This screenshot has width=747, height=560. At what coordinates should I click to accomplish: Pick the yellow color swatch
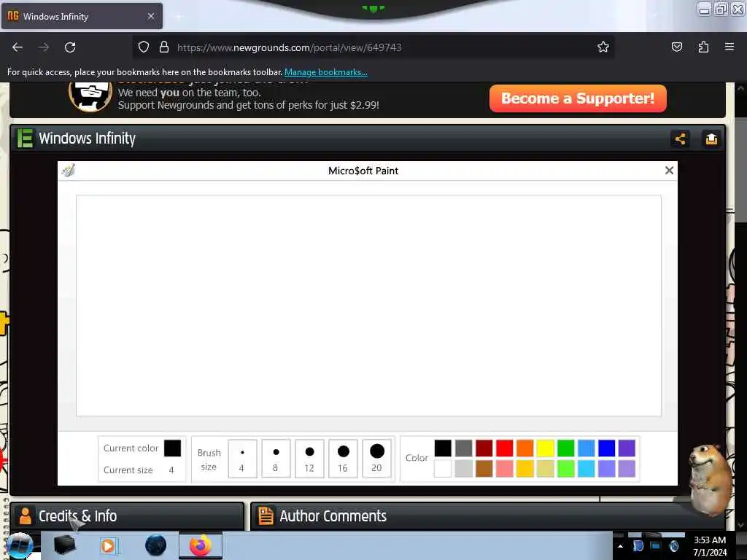pos(546,448)
